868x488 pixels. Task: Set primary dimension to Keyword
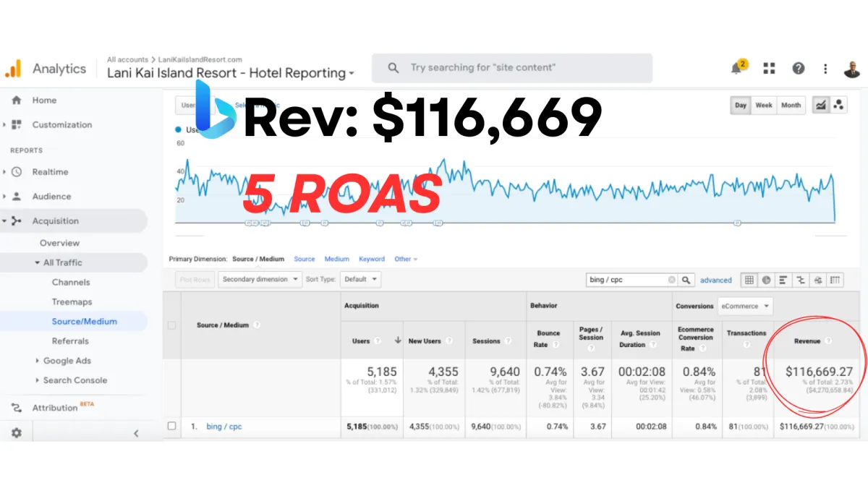[x=372, y=259]
